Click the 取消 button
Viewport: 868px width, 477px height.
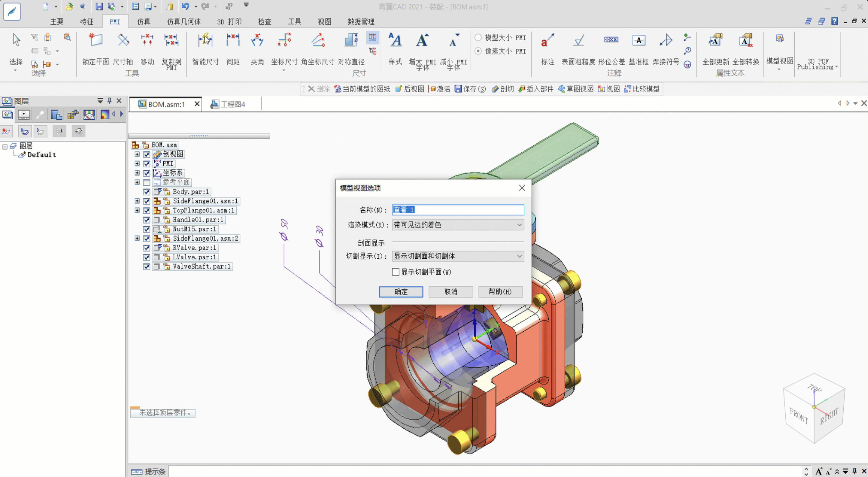[450, 292]
